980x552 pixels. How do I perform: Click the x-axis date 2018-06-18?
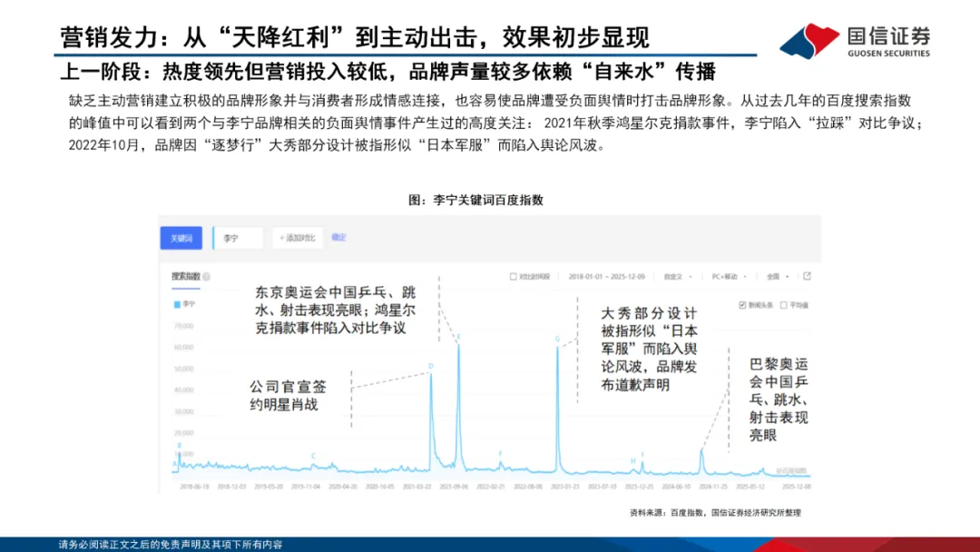(x=194, y=487)
